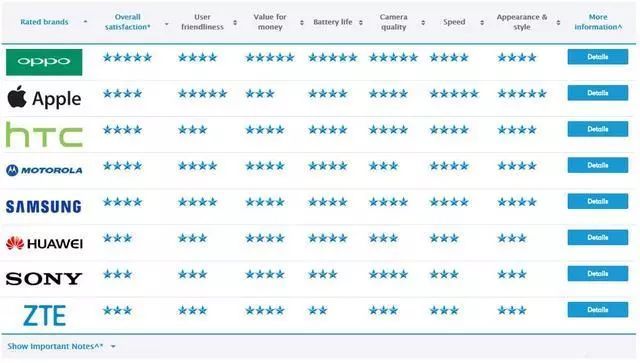Click the ZTE brand logo

coord(44,315)
